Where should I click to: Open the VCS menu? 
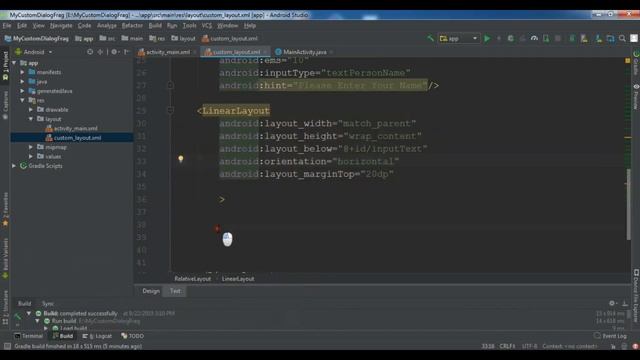tap(207, 25)
